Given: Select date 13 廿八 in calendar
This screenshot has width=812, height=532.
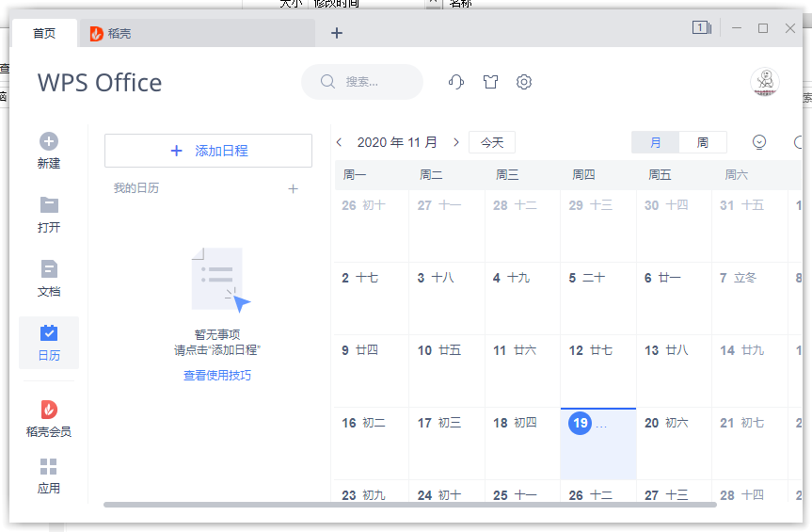Looking at the screenshot, I should pyautogui.click(x=674, y=371).
